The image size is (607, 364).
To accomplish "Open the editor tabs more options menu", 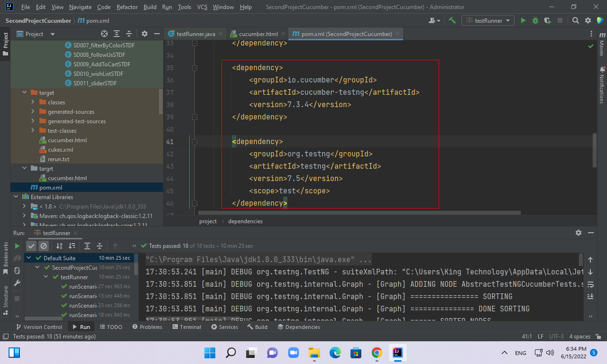I will (591, 34).
